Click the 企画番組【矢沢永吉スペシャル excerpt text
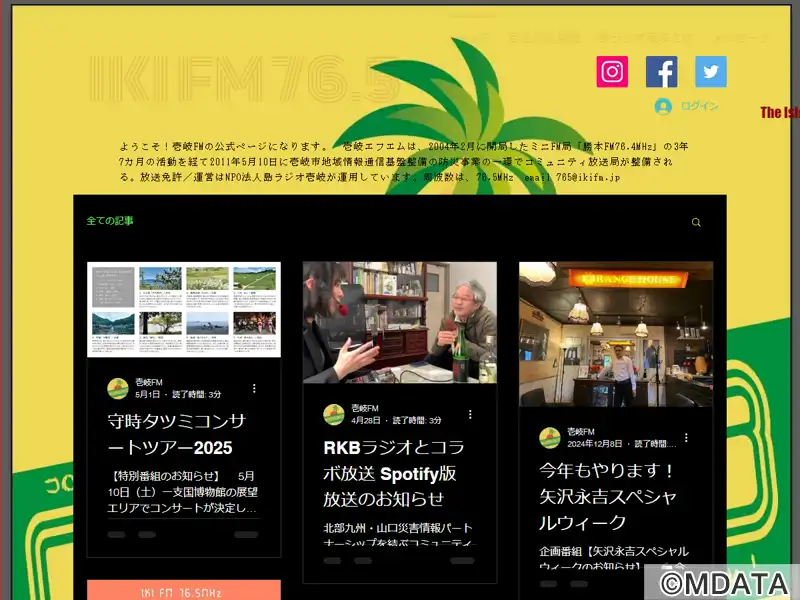This screenshot has width=800, height=600. click(x=614, y=558)
